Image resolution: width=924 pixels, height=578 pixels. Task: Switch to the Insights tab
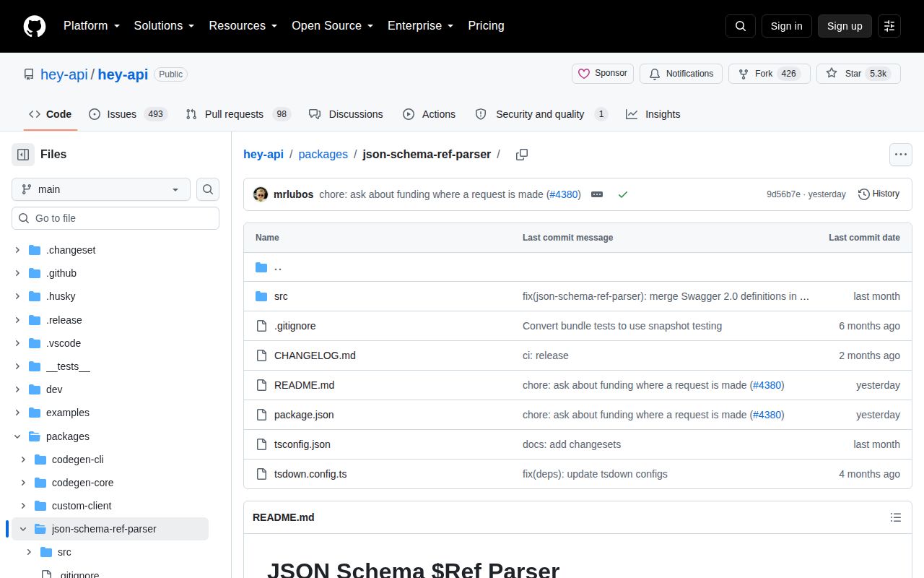coord(653,114)
